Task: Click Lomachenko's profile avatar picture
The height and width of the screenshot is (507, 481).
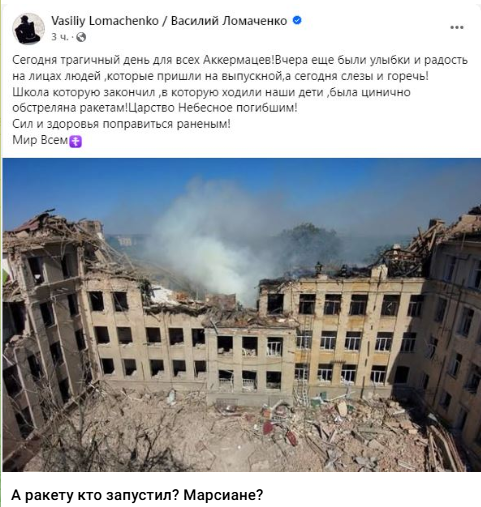Action: pyautogui.click(x=28, y=29)
